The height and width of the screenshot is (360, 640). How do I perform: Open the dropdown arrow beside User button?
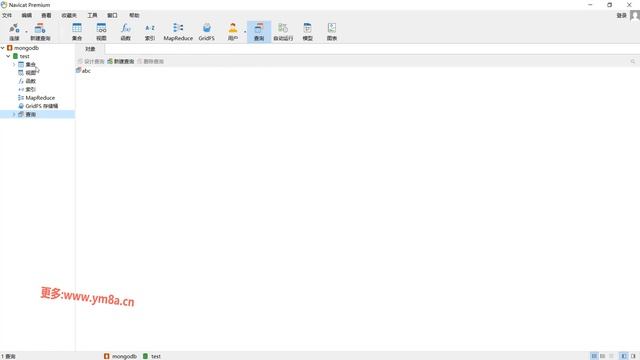coord(245,32)
